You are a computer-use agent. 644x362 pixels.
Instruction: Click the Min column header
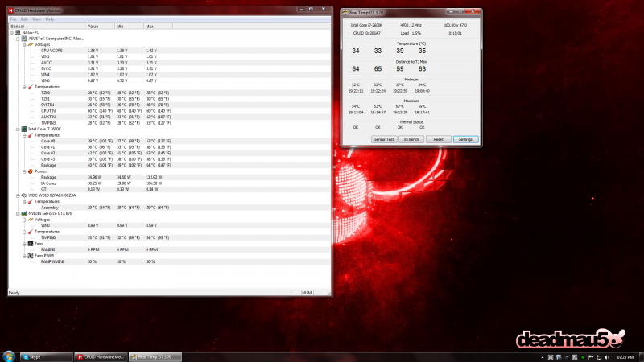[x=130, y=27]
